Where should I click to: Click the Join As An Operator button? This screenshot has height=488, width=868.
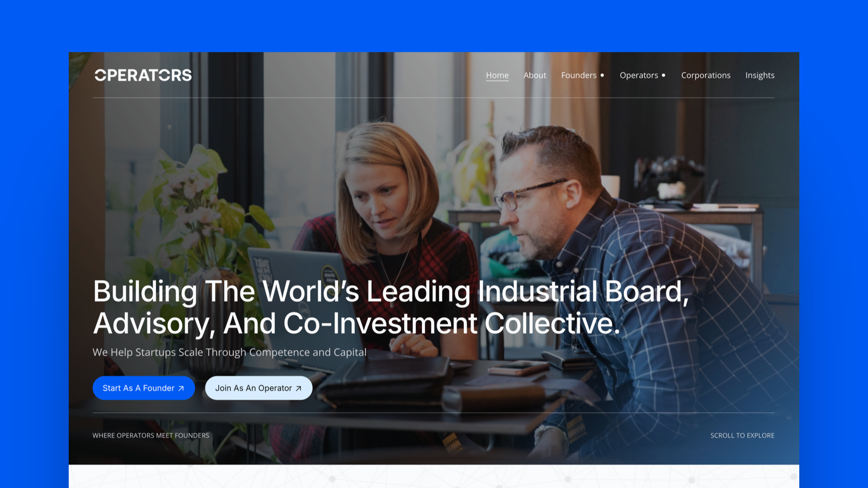(259, 388)
